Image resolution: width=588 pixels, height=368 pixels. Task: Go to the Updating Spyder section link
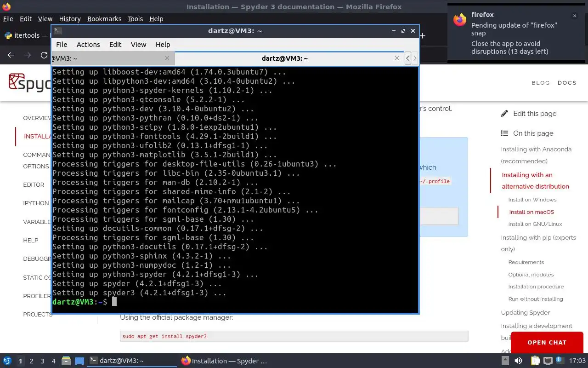click(526, 312)
